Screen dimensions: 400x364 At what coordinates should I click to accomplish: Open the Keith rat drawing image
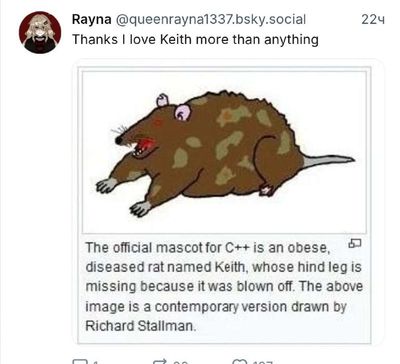[224, 152]
